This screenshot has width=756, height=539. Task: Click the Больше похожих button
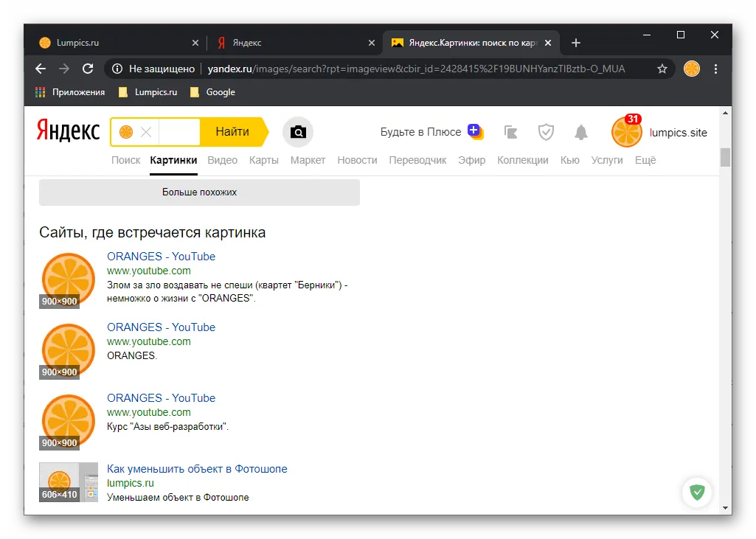199,192
